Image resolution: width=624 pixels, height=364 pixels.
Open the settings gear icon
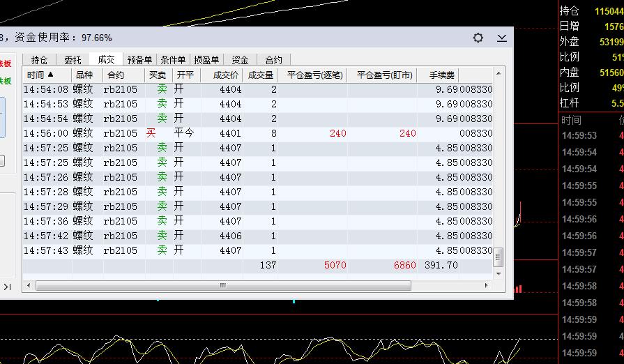click(478, 38)
